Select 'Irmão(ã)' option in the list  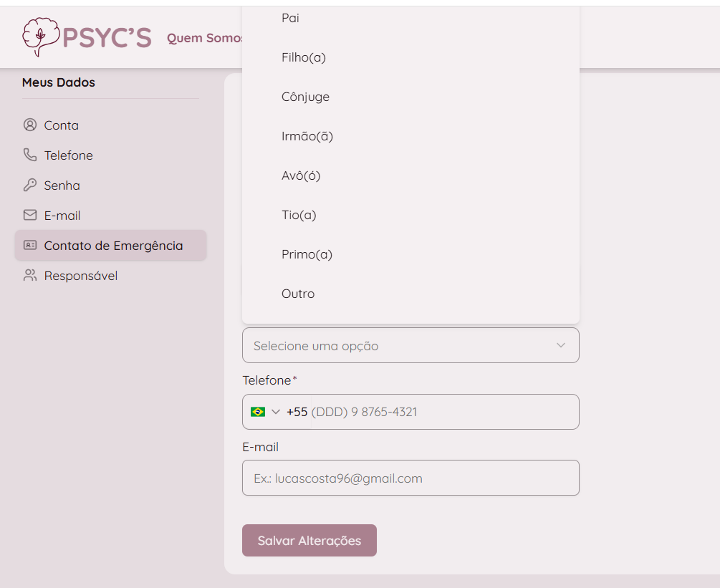click(307, 136)
